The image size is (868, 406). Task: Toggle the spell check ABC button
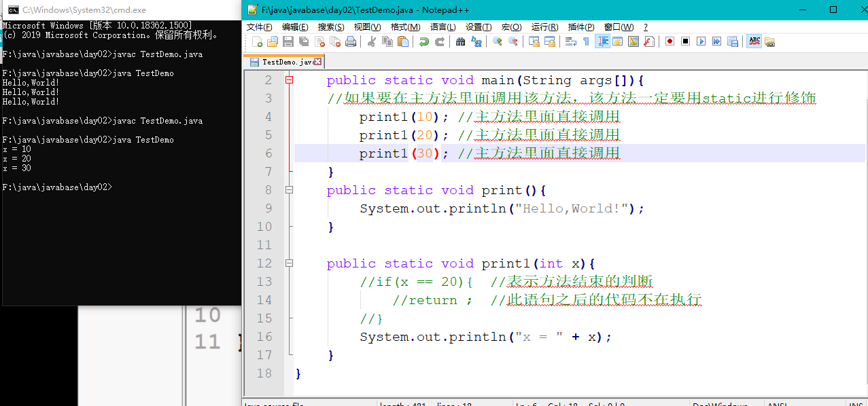coord(754,41)
